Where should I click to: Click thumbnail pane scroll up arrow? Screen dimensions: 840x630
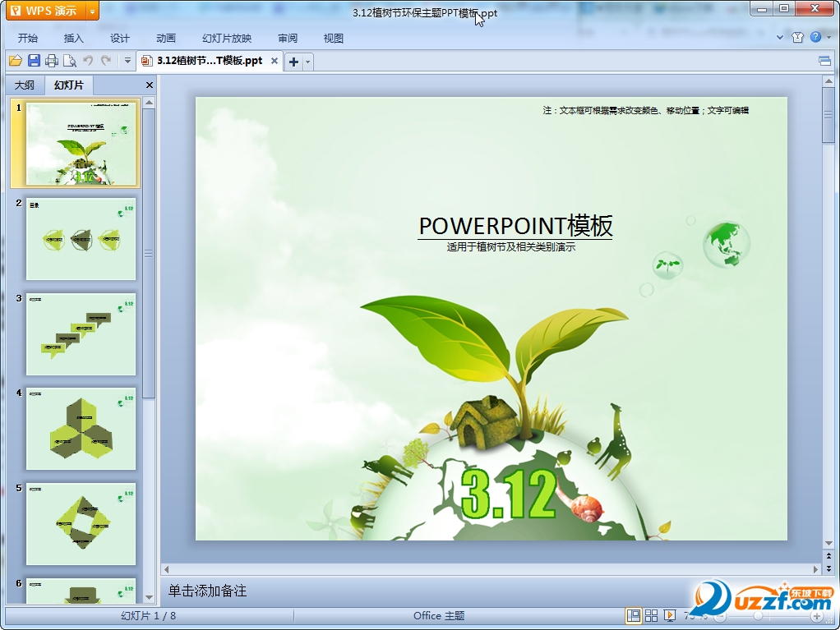coord(150,103)
